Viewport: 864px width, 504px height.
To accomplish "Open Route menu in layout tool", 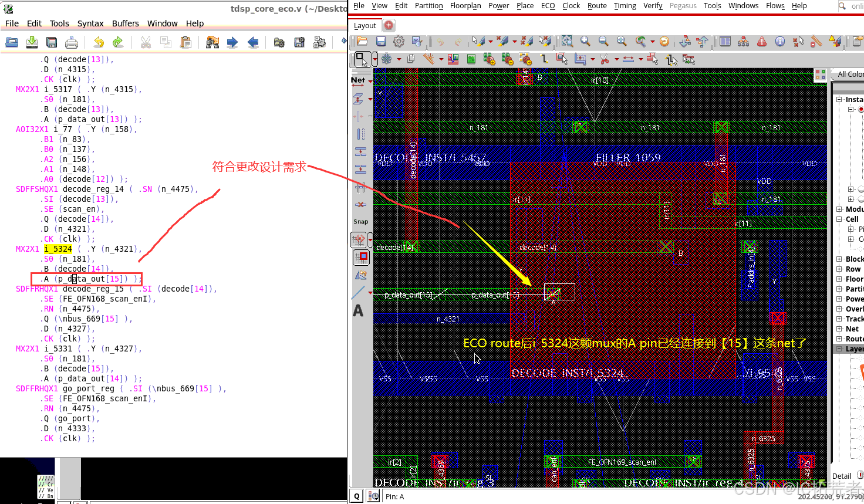I will (597, 6).
